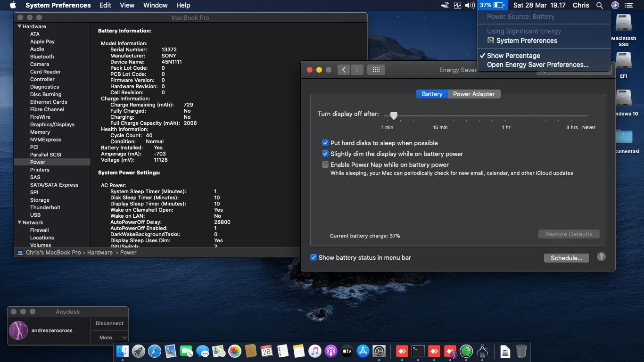Open Spotlight search magnifier in menu bar
Viewport: 644px width, 362px height.
(x=599, y=5)
